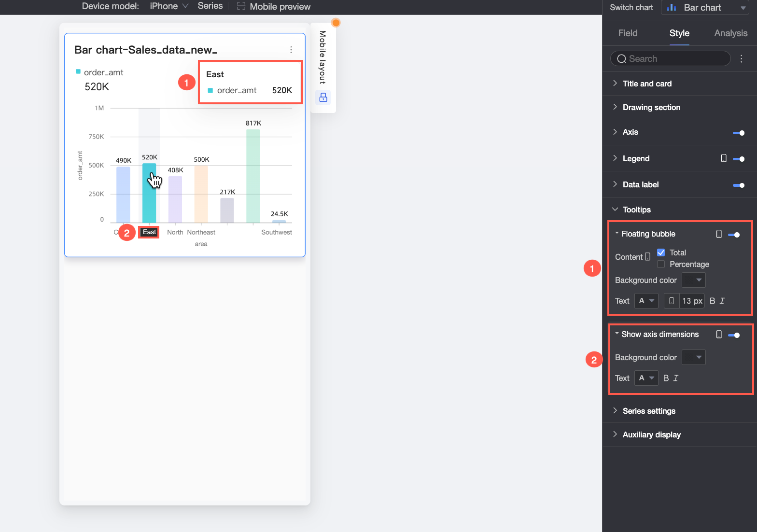Viewport: 757px width, 532px height.
Task: Open axis dimensions text color dropdown
Action: [646, 378]
